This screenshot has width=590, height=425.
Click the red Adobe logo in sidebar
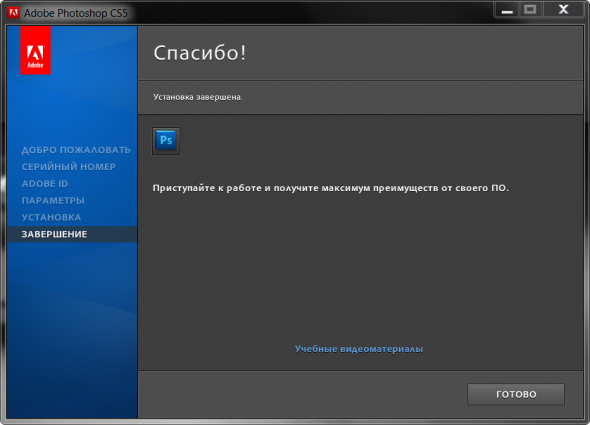point(35,50)
